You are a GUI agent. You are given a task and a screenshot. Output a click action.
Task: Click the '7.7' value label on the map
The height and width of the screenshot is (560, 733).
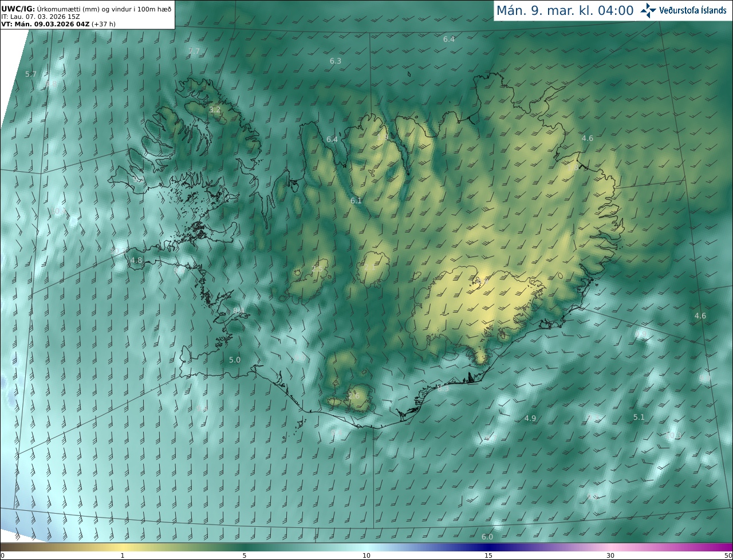[x=194, y=51]
